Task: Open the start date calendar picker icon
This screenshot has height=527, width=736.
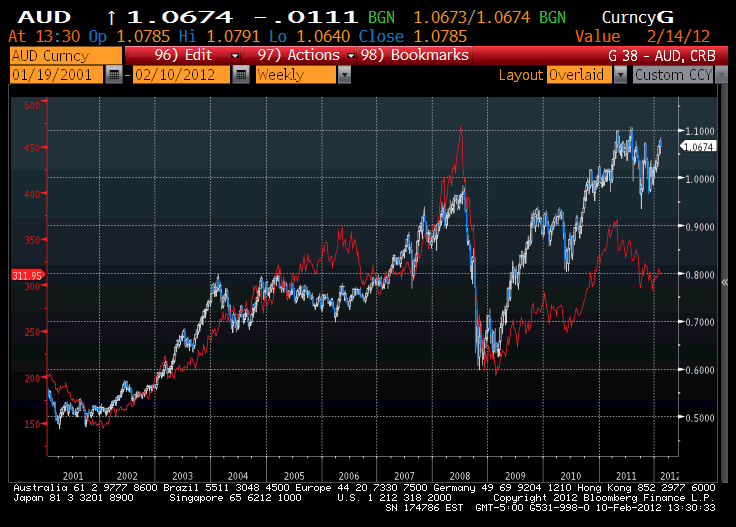Action: tap(114, 75)
